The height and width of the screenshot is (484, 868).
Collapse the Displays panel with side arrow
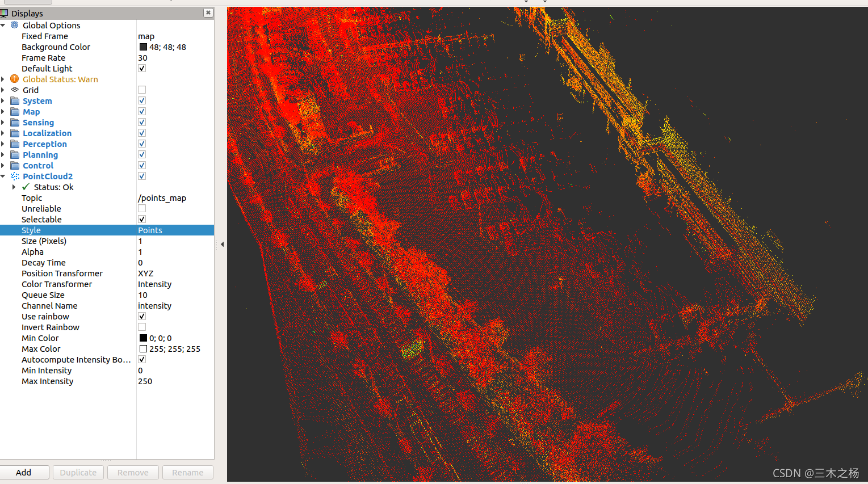coord(222,244)
